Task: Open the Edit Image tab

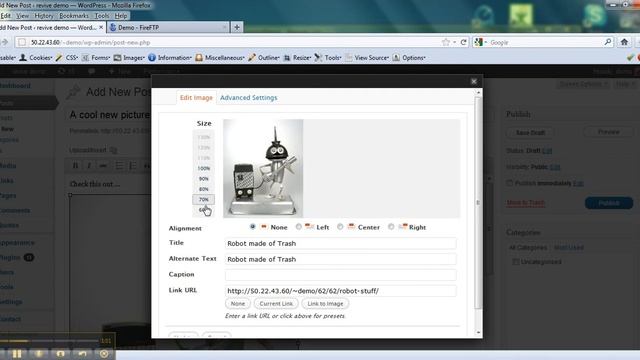Action: (196, 98)
